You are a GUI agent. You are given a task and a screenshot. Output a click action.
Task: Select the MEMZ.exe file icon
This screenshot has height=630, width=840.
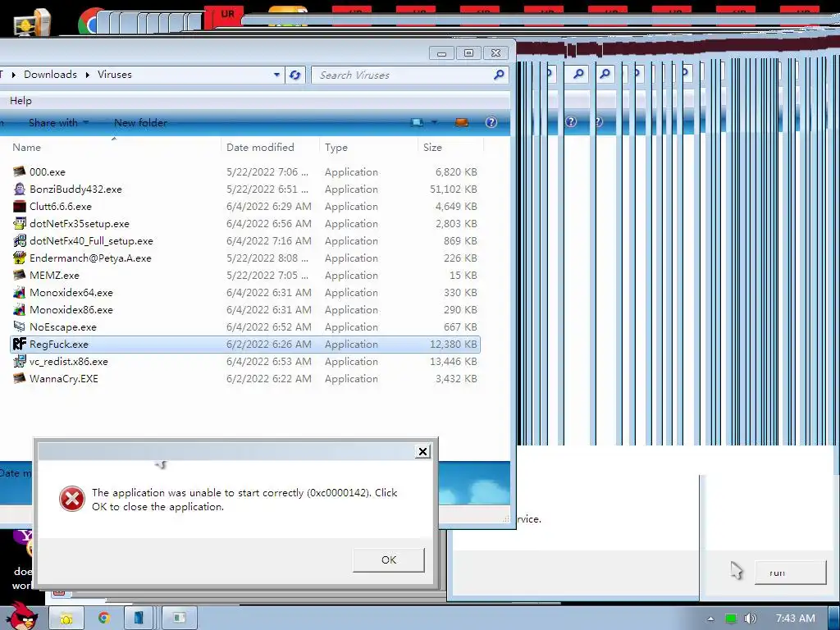(x=20, y=275)
